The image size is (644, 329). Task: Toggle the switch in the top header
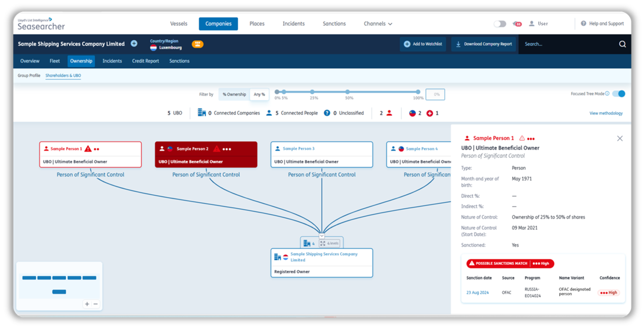point(500,24)
